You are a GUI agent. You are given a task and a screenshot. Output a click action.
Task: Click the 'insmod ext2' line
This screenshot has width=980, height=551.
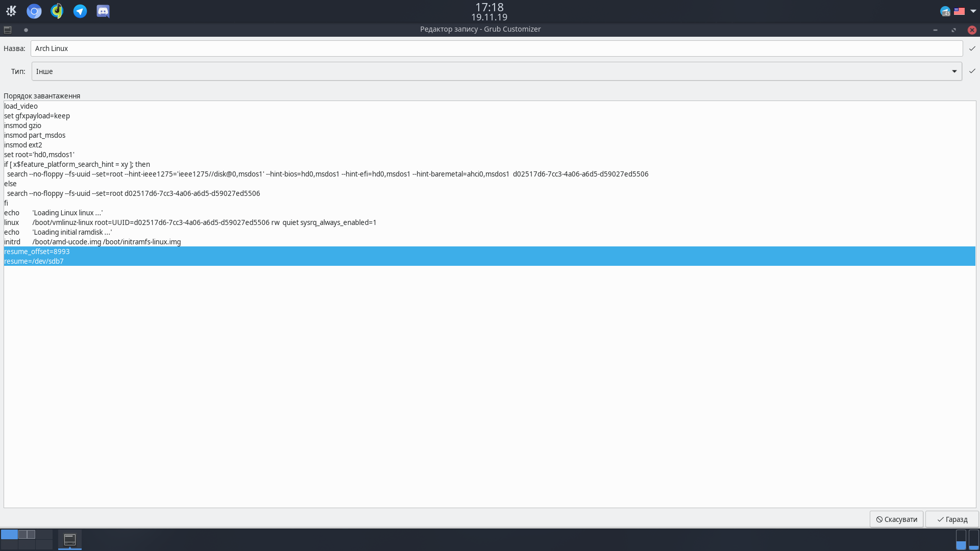23,145
